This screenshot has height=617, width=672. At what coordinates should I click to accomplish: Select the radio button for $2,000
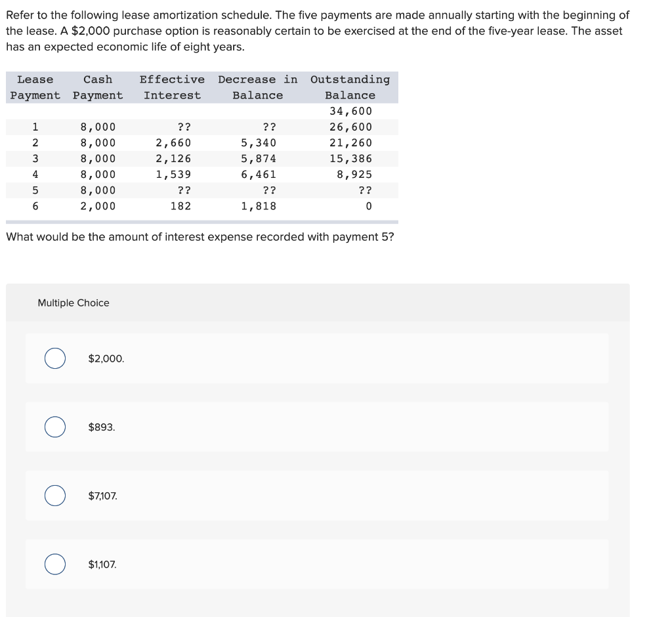(54, 358)
